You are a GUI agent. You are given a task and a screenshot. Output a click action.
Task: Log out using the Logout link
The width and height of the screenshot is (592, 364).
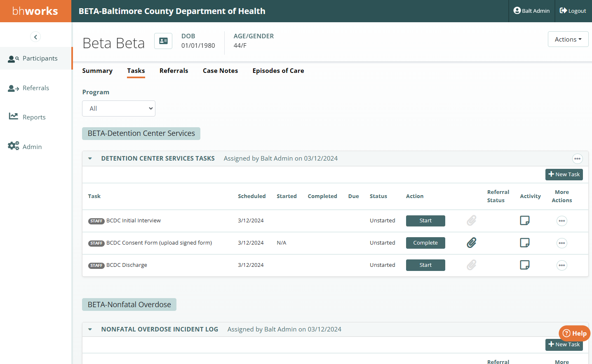point(573,11)
